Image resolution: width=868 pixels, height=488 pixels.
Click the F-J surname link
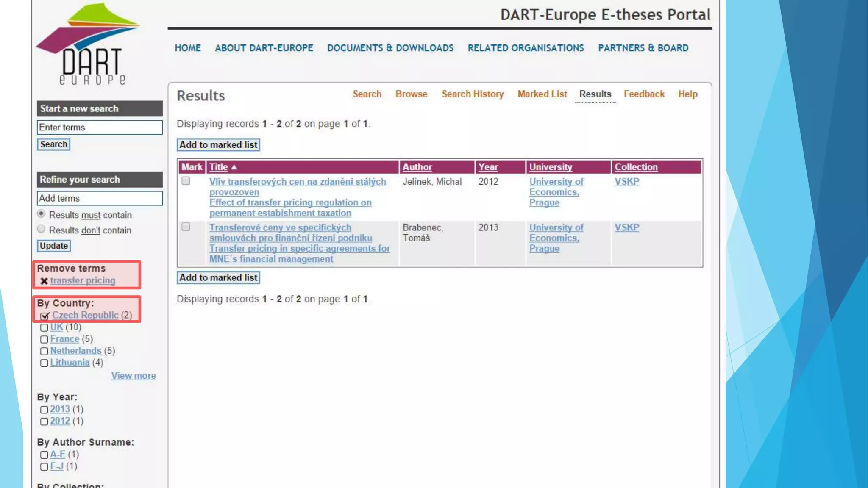click(x=57, y=466)
